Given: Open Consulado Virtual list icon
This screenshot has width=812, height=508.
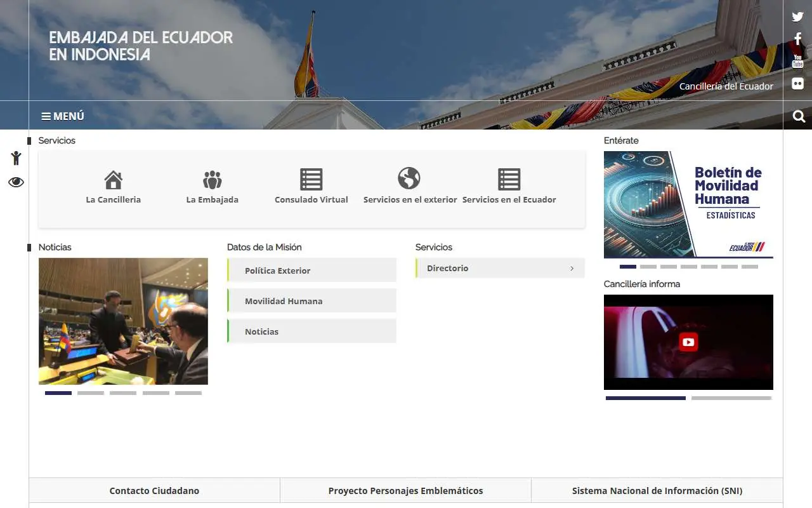Looking at the screenshot, I should 311,179.
